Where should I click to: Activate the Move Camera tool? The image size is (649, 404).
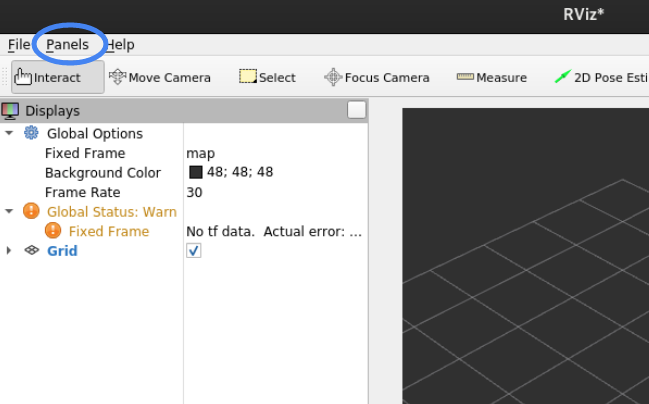(x=159, y=77)
